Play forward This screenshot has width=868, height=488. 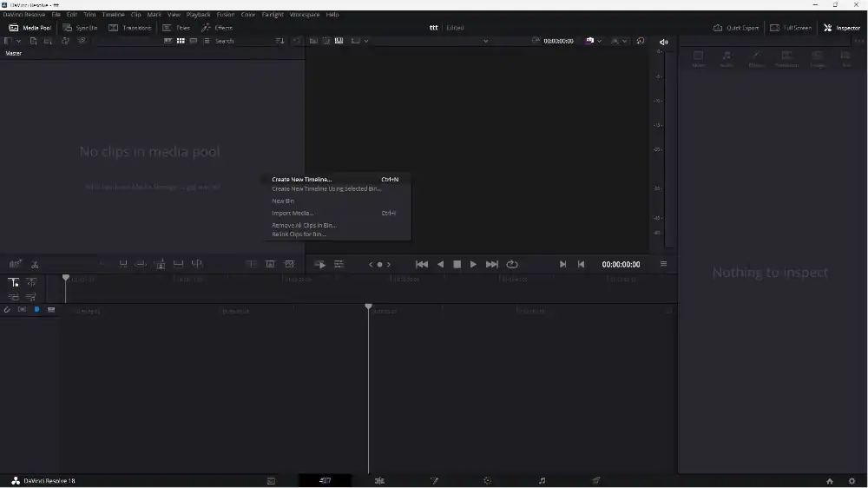click(473, 265)
